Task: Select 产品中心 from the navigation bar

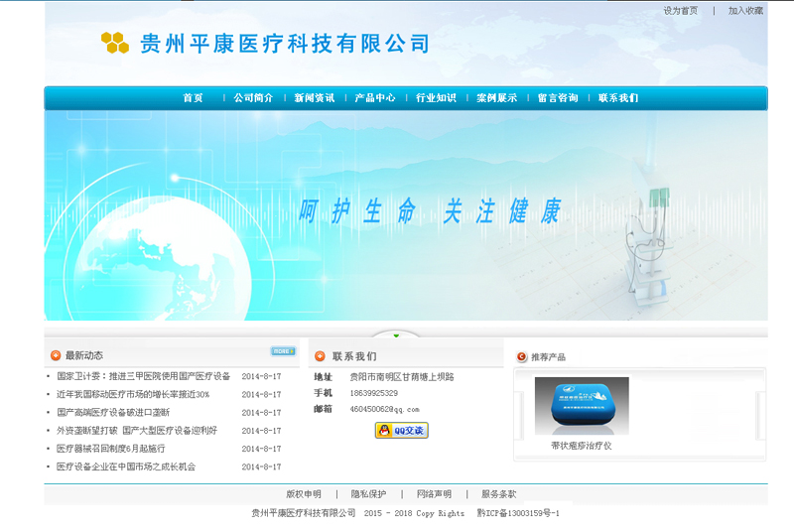Action: point(374,98)
